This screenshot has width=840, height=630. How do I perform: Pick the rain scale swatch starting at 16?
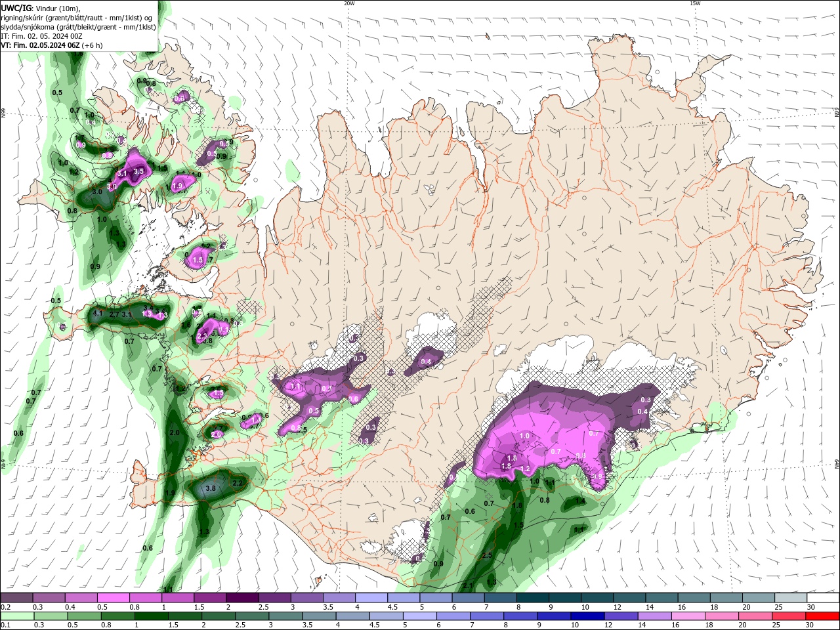688,616
